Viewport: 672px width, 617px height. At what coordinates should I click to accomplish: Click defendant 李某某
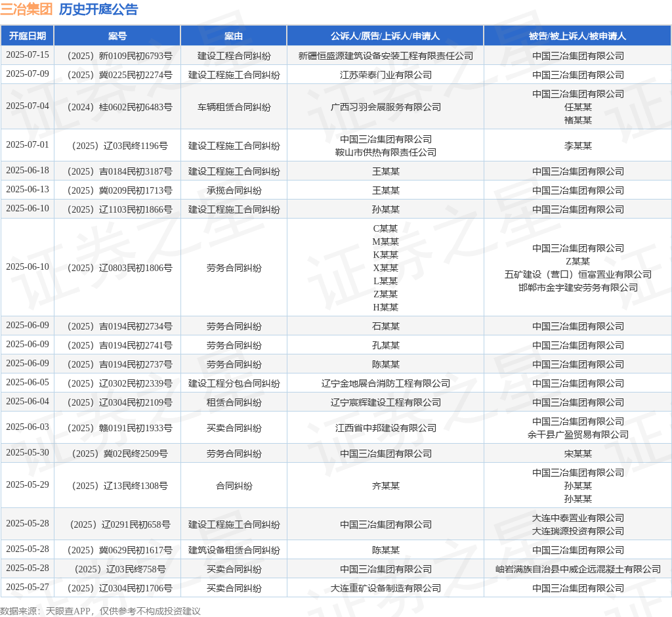577,146
